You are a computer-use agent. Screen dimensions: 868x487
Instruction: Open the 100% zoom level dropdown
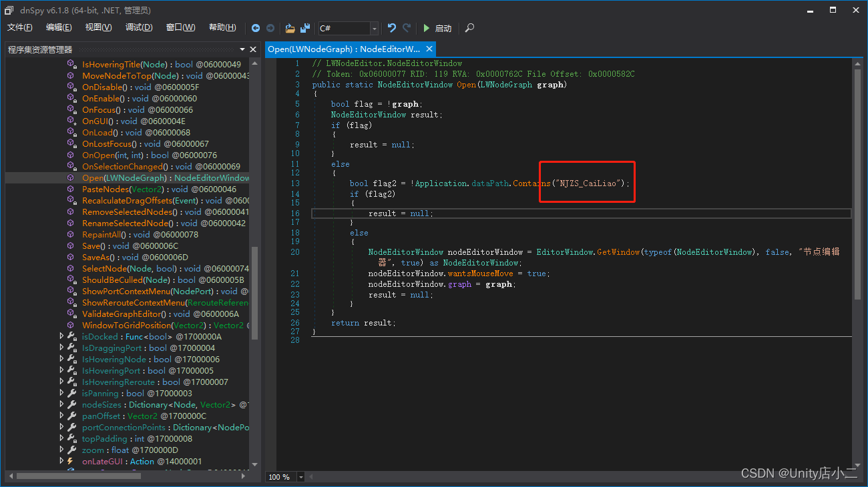[300, 476]
